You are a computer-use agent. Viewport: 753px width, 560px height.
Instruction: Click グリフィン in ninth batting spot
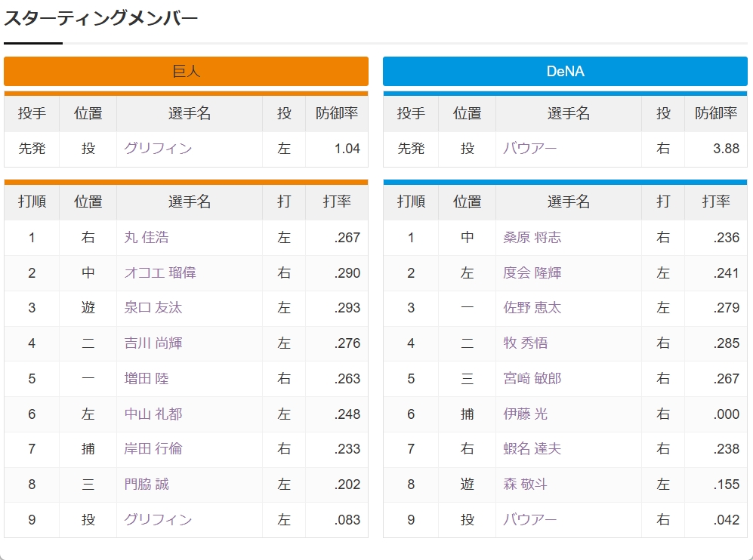tap(158, 520)
